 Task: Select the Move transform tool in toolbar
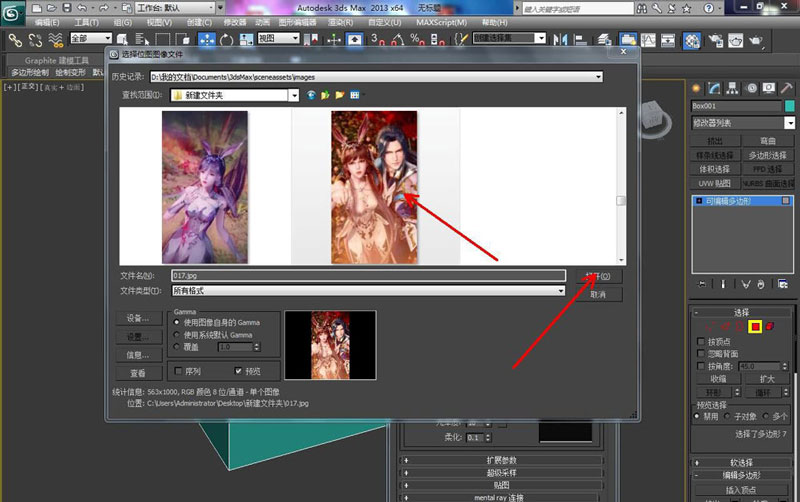click(207, 40)
